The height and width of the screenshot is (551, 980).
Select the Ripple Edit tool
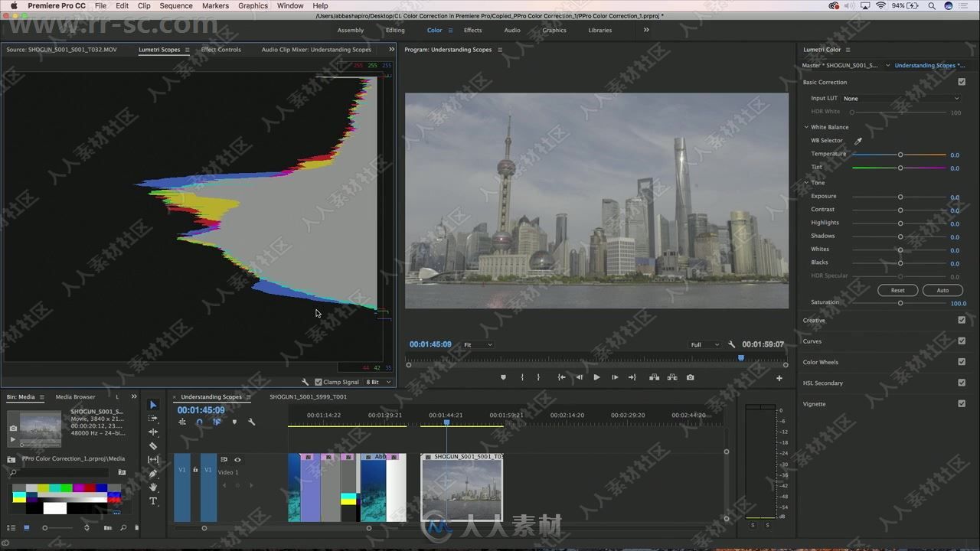[153, 432]
